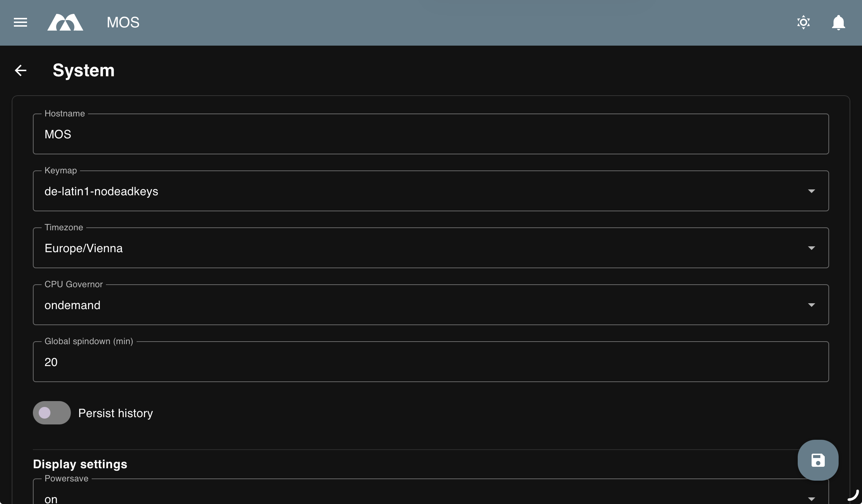Click the Persist history label text
Screen dimensions: 862x504
[115, 413]
